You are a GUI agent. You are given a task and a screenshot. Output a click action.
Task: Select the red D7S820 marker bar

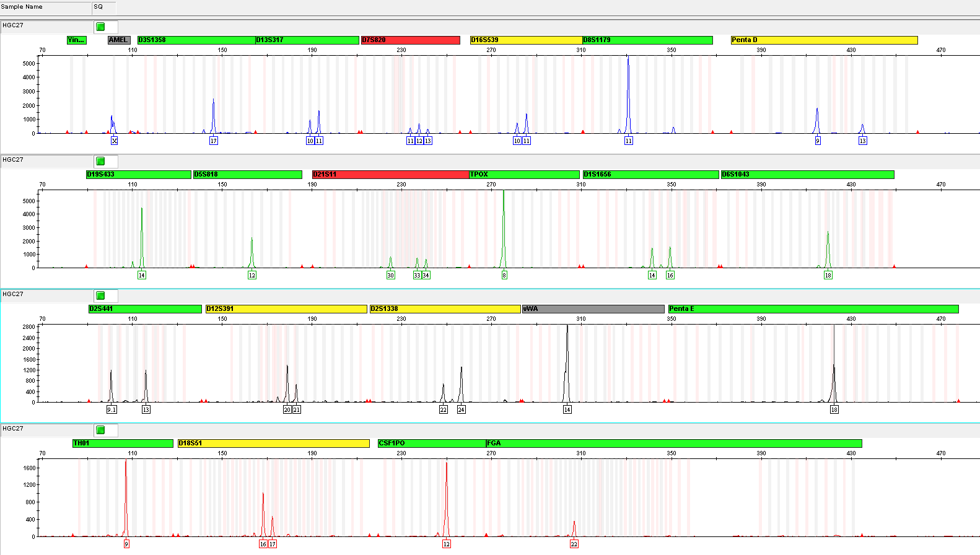point(410,40)
